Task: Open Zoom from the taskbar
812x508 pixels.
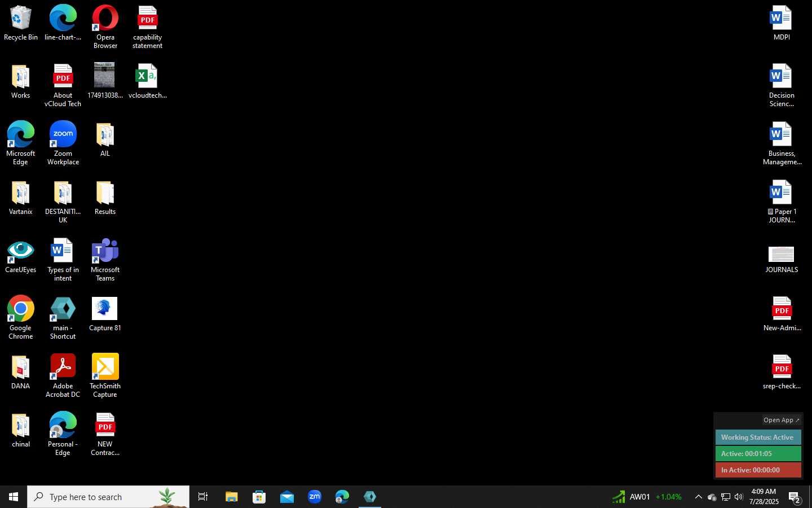Action: [x=314, y=497]
